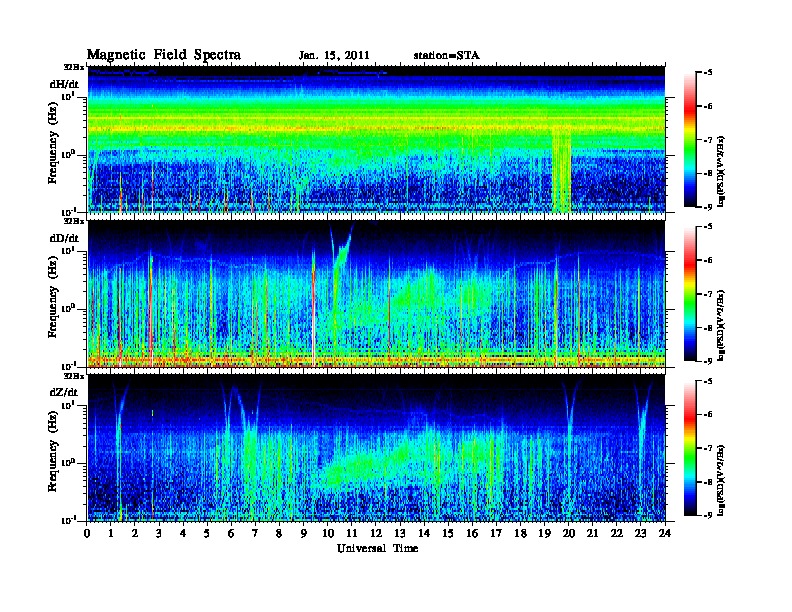Click '-7' on the dD/dt color bar scale

coord(708,294)
